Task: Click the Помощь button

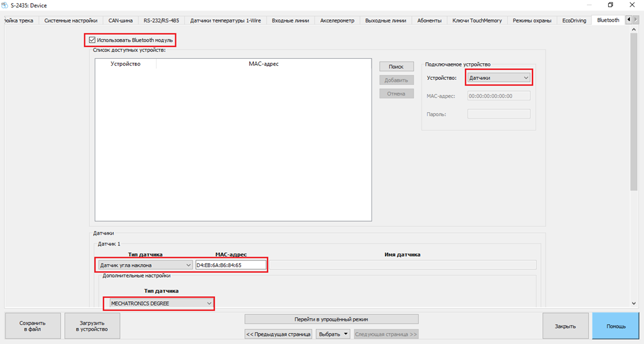Action: (x=616, y=326)
